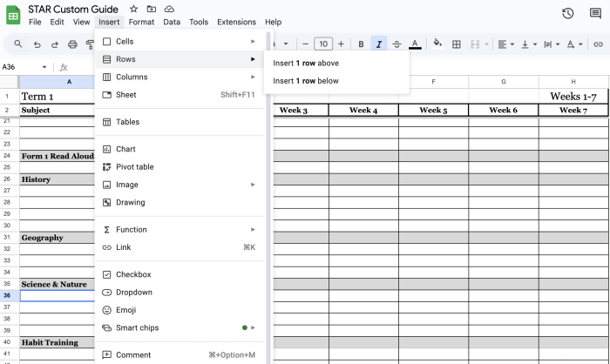Star the STAR Custom Guide document
This screenshot has width=610, height=364.
[133, 8]
